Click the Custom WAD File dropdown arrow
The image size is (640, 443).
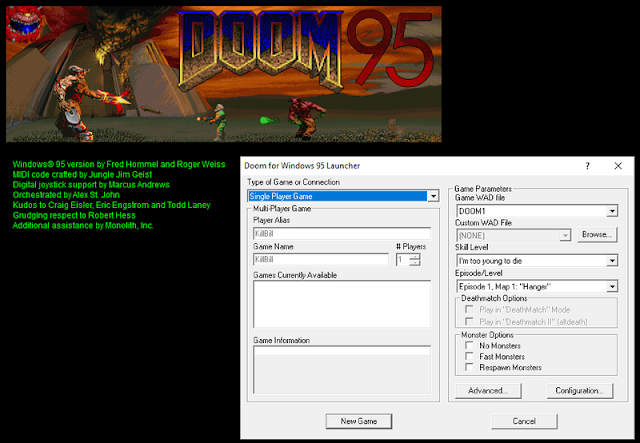tap(565, 236)
